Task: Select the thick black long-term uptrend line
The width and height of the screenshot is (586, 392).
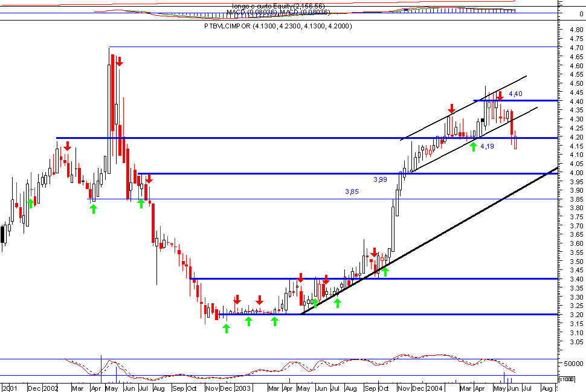Action: click(x=430, y=241)
